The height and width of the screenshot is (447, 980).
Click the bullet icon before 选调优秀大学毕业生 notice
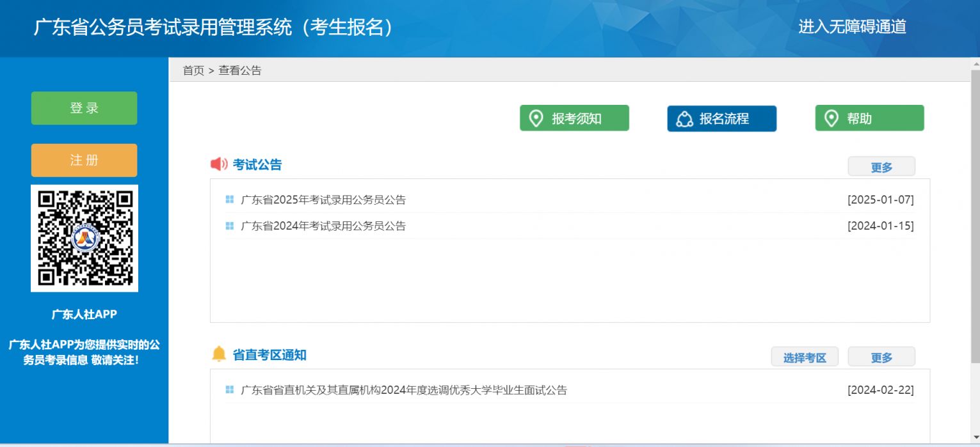click(x=230, y=389)
